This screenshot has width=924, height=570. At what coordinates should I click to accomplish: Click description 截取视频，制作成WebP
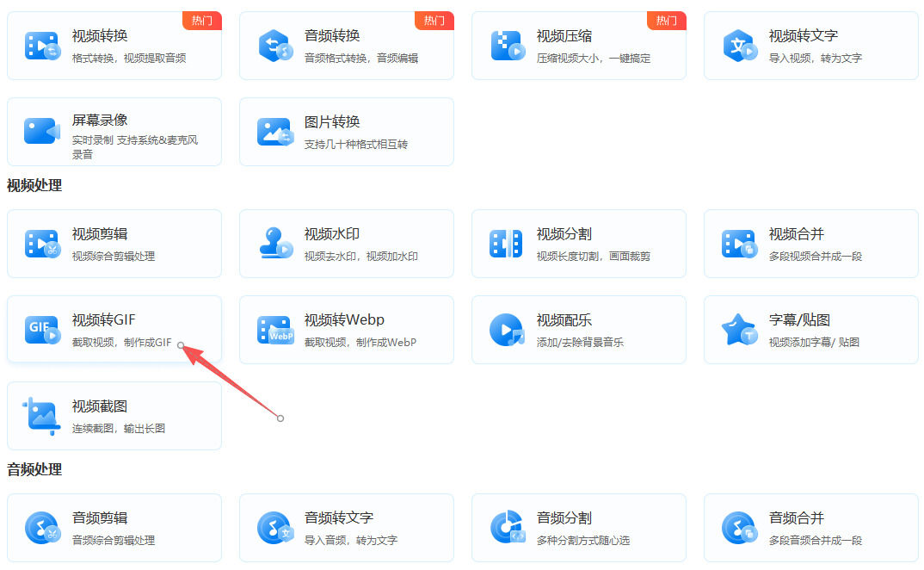click(x=360, y=343)
